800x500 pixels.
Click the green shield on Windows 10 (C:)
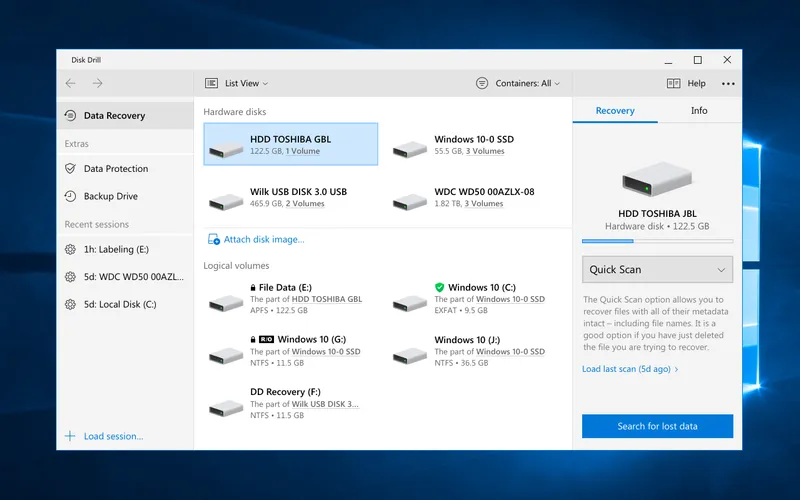[x=439, y=287]
